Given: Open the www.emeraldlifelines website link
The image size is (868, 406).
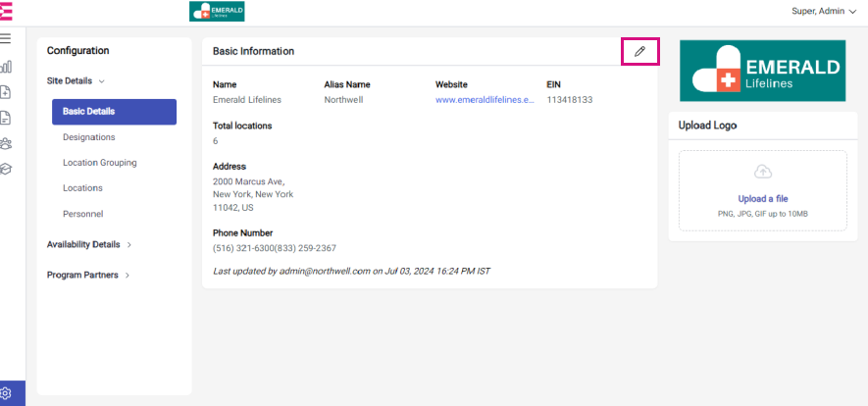Looking at the screenshot, I should 485,100.
